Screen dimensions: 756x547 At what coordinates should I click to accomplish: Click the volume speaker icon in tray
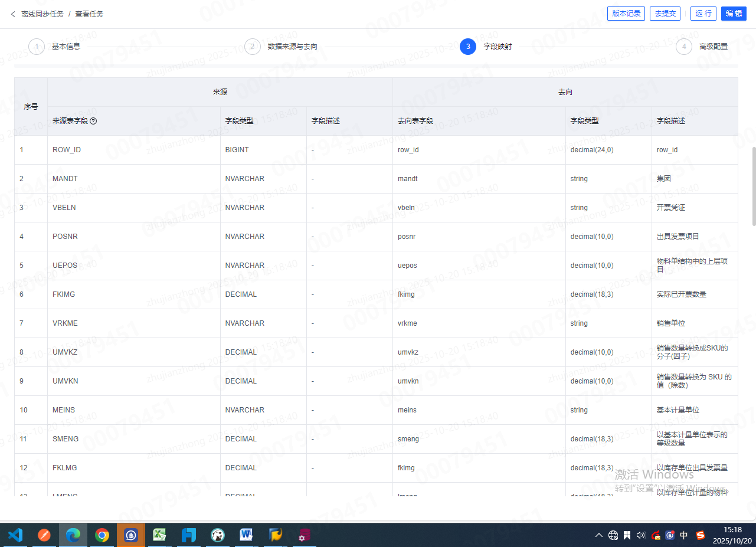pyautogui.click(x=642, y=535)
